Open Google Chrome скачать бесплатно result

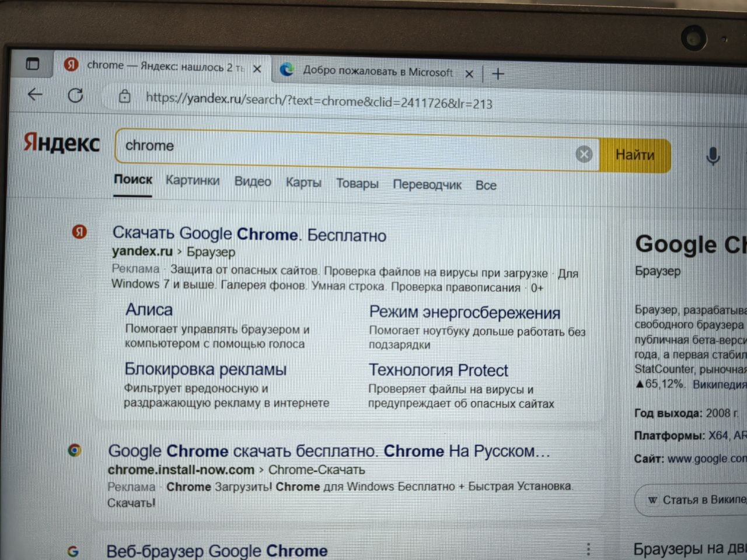pyautogui.click(x=329, y=452)
